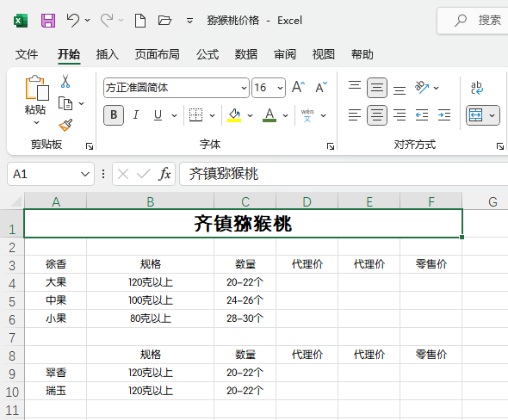
Task: Open font color palette arrow
Action: click(x=285, y=115)
